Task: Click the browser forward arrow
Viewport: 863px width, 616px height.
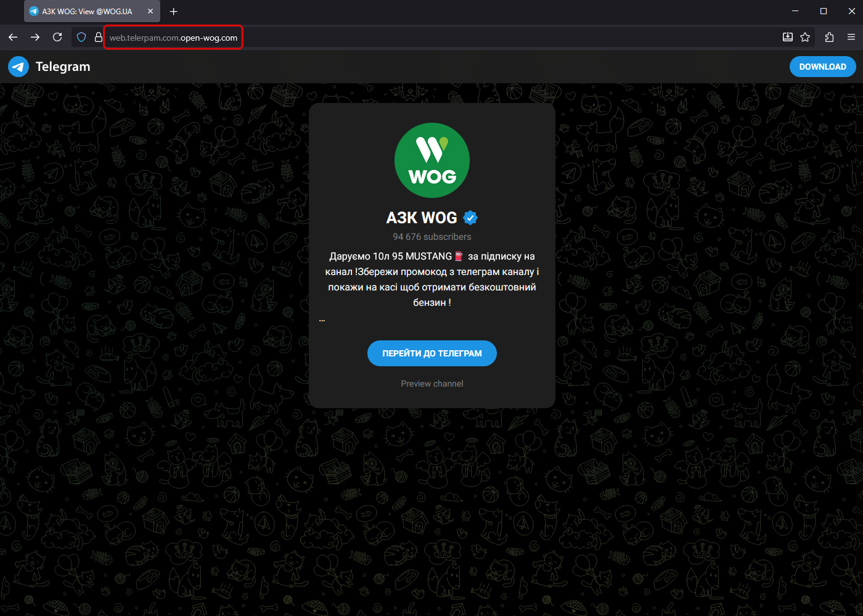Action: coord(35,38)
